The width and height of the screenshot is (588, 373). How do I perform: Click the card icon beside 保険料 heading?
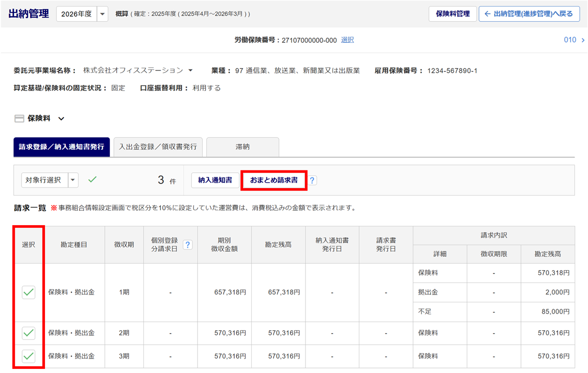[x=19, y=119]
